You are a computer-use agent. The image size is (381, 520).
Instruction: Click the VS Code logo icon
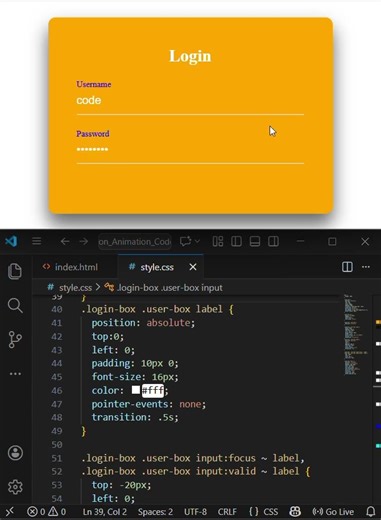[11, 241]
